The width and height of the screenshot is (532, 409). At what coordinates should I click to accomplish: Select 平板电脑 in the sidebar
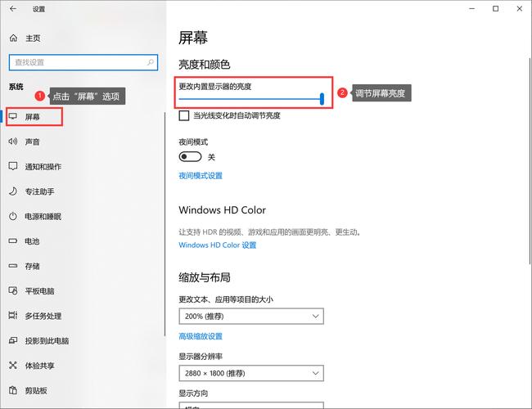pyautogui.click(x=39, y=291)
